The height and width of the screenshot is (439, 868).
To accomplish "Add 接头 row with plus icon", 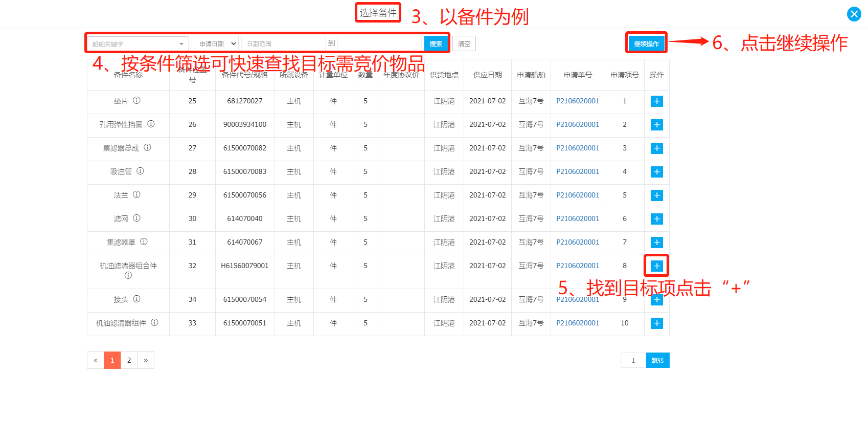I will (x=657, y=300).
